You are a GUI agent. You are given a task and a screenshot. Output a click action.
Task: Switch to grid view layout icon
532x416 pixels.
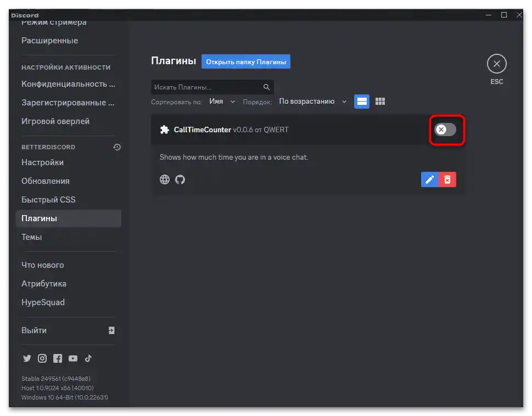click(x=380, y=102)
